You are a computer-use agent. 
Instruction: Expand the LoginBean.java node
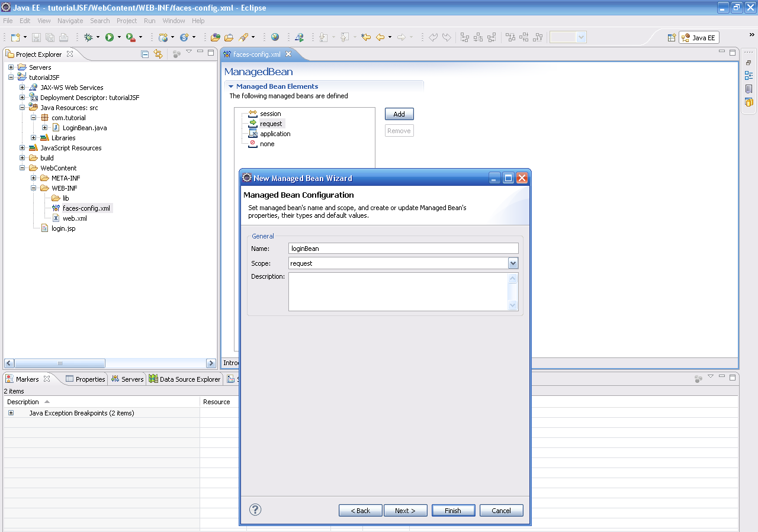44,128
